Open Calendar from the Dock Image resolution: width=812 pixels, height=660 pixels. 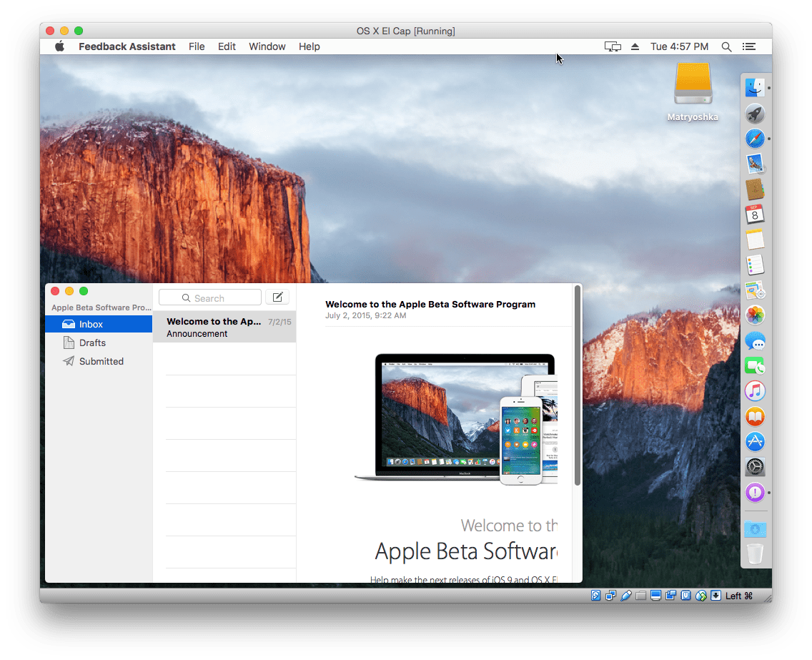coord(755,214)
